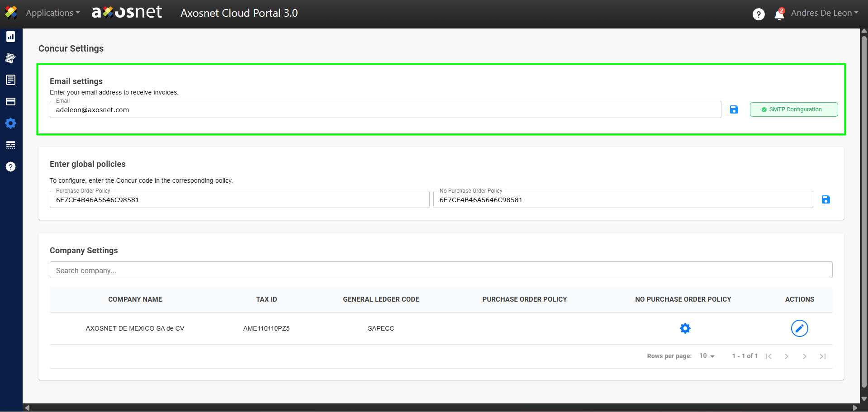868x412 pixels.
Task: Save global policies with the disk icon
Action: pyautogui.click(x=826, y=199)
